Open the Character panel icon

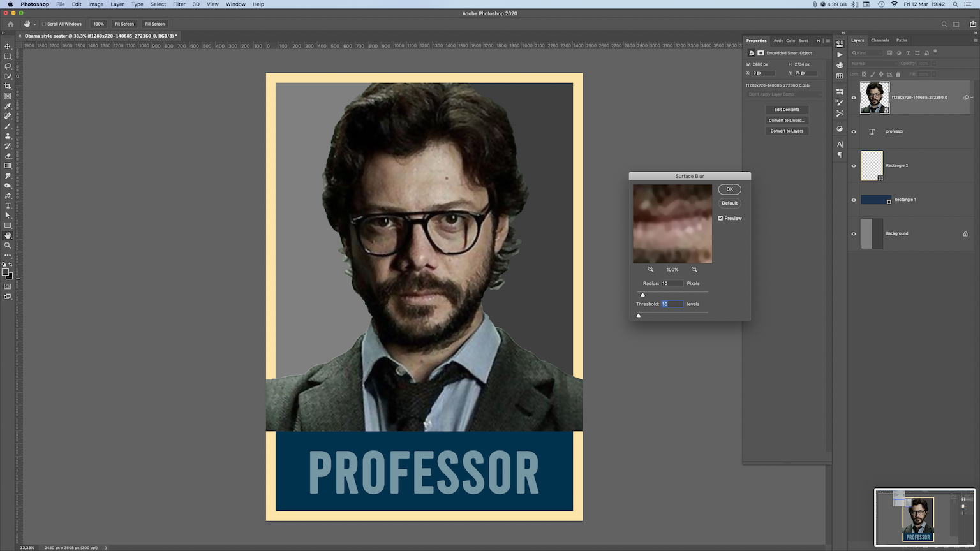pos(840,144)
